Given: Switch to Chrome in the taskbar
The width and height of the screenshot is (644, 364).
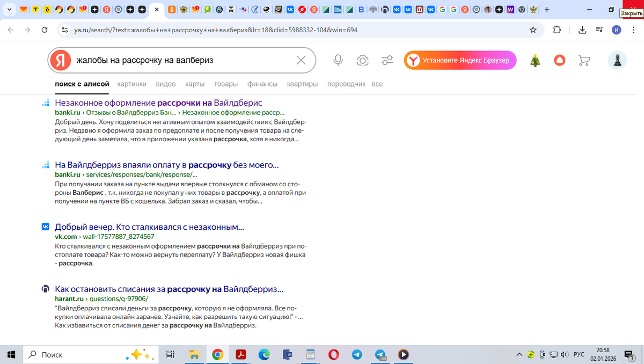Looking at the screenshot, I should (x=217, y=354).
